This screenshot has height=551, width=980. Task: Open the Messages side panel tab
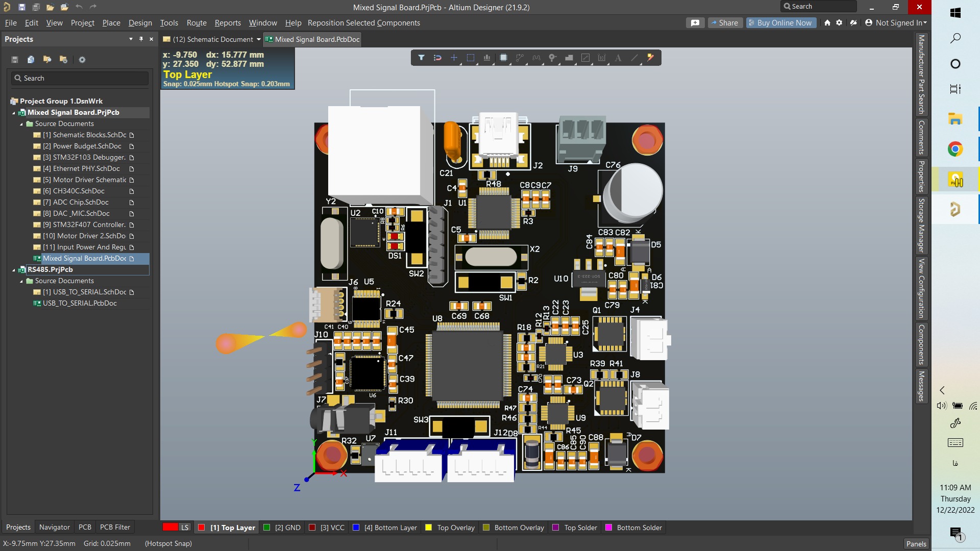click(921, 386)
